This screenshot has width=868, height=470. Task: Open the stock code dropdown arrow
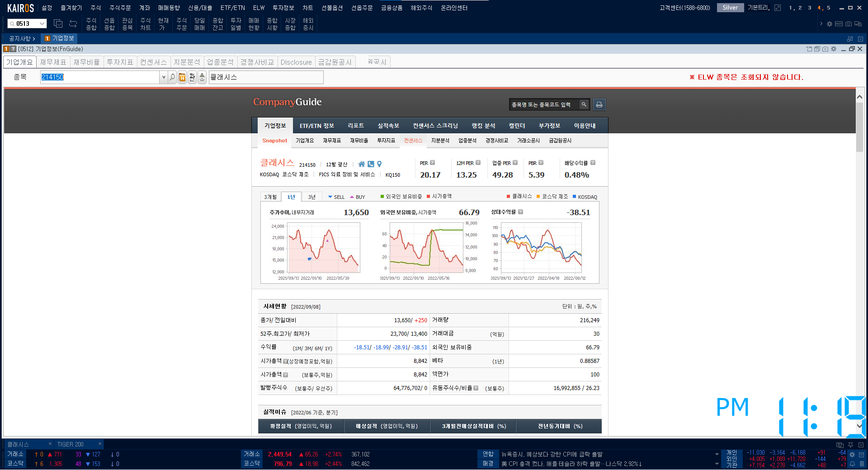tap(164, 77)
